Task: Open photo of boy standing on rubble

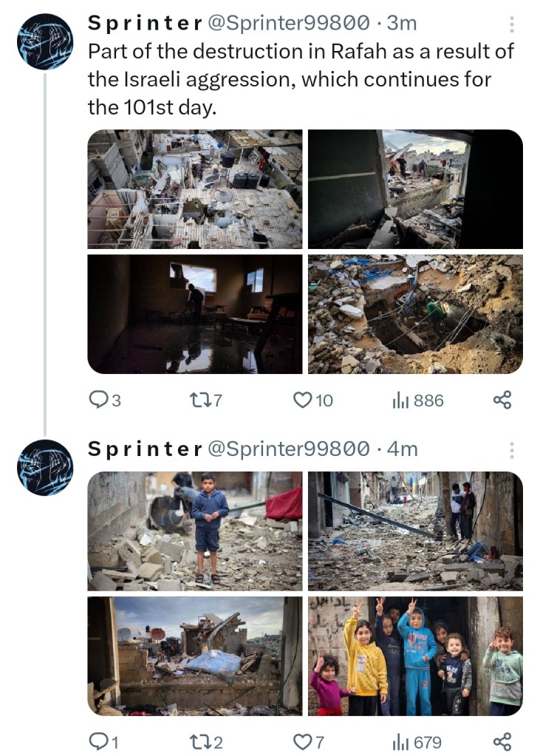Action: [195, 531]
